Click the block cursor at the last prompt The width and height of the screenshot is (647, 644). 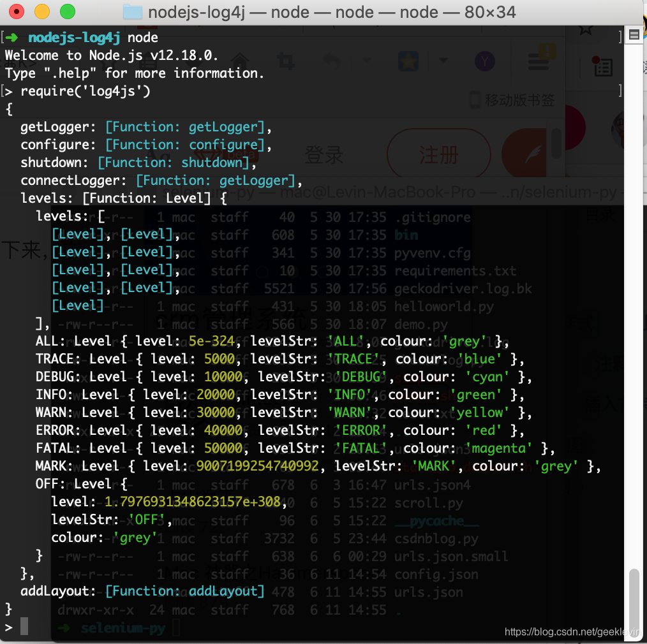pos(24,626)
